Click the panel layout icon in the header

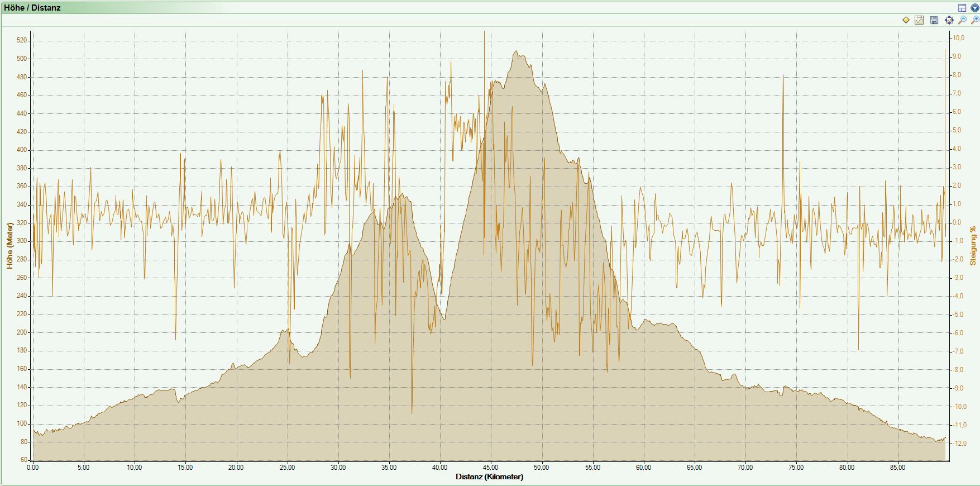coord(962,8)
